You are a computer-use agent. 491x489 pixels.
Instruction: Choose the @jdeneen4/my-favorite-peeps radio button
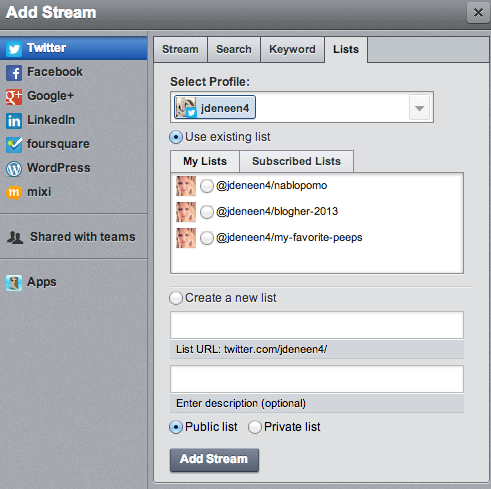(x=207, y=238)
